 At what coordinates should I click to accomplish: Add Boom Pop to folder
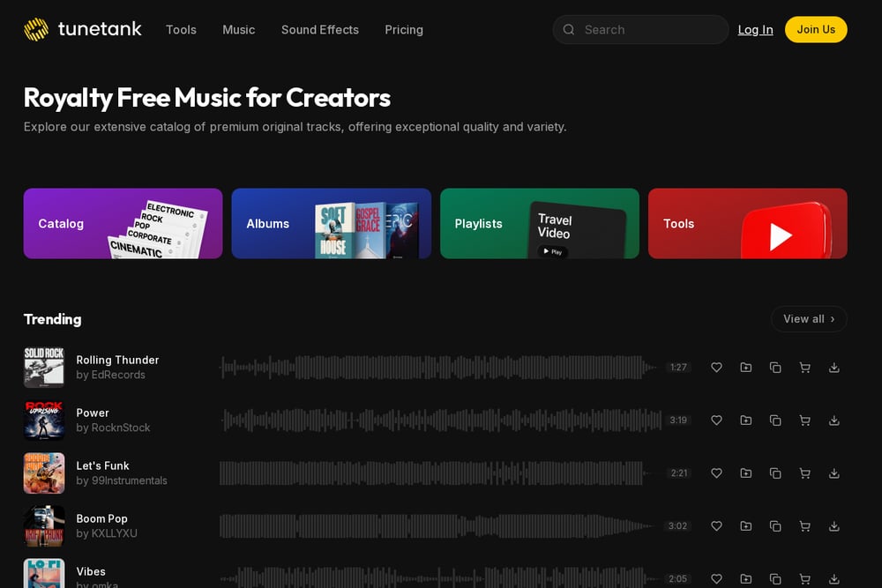coord(746,526)
